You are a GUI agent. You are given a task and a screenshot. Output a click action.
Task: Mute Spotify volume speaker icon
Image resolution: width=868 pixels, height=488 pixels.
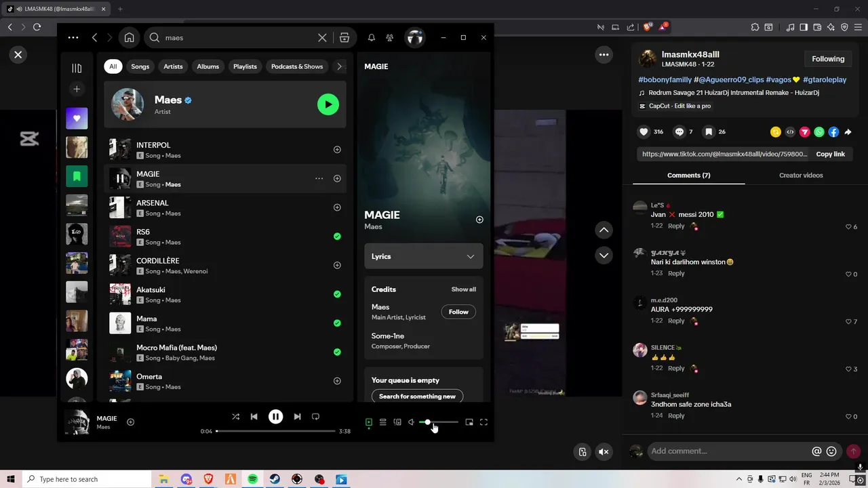pyautogui.click(x=411, y=422)
